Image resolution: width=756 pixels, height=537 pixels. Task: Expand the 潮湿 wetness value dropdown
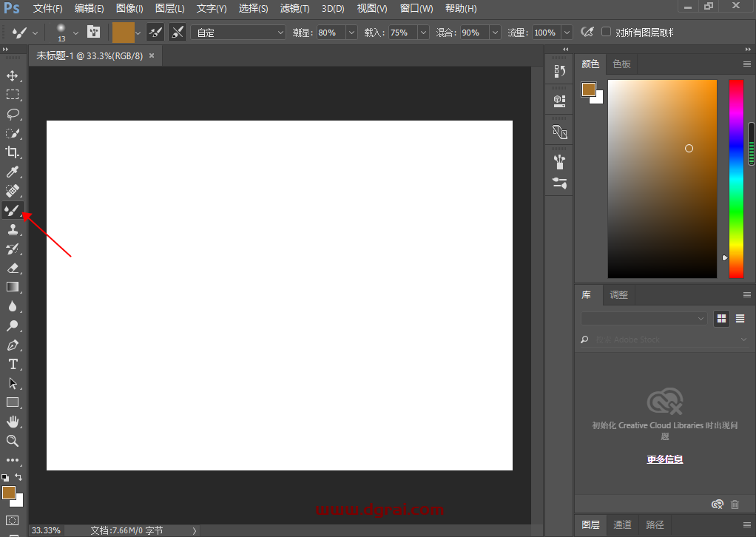click(351, 33)
